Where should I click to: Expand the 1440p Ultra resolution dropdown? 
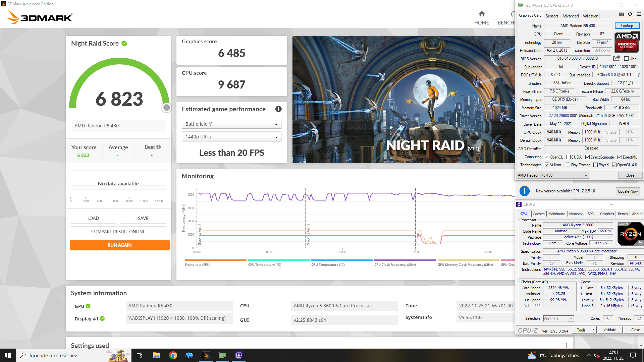pos(231,137)
